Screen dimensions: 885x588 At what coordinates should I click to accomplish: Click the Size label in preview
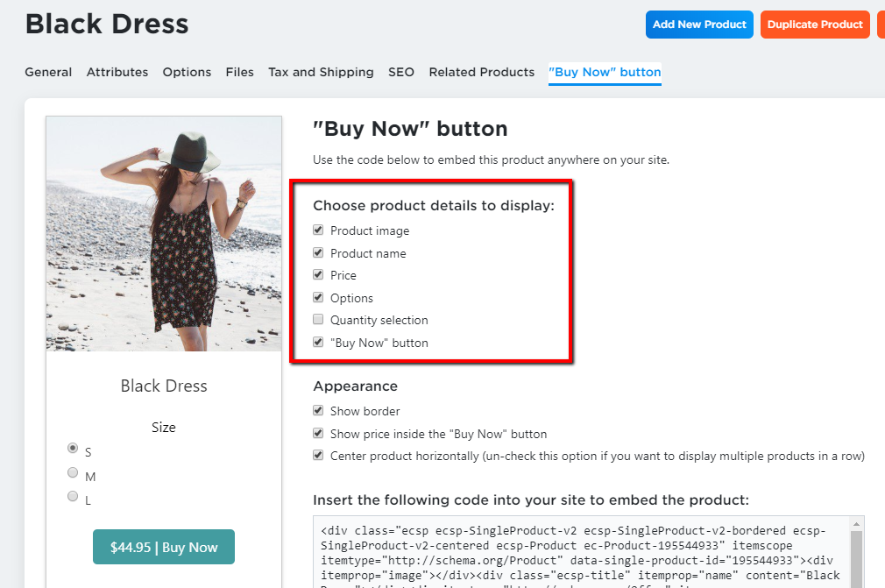pyautogui.click(x=164, y=427)
